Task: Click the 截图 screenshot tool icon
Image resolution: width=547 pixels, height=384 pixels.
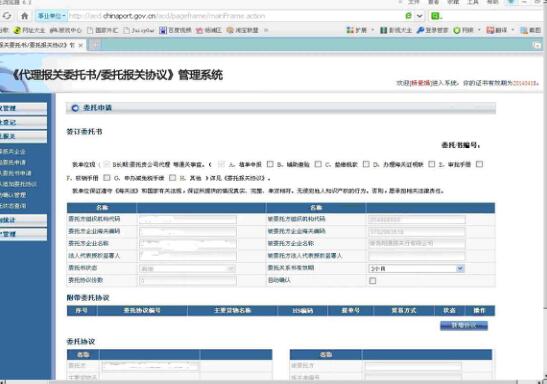Action: [x=524, y=30]
